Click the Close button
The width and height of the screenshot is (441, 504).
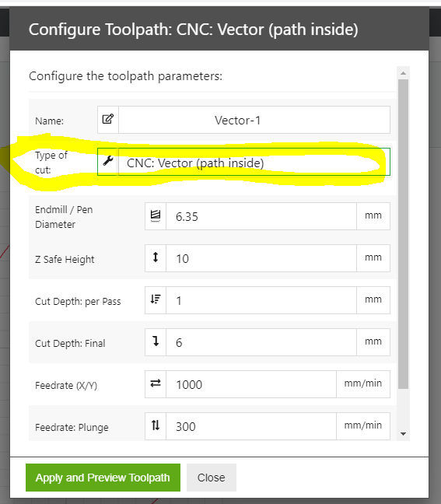point(212,478)
